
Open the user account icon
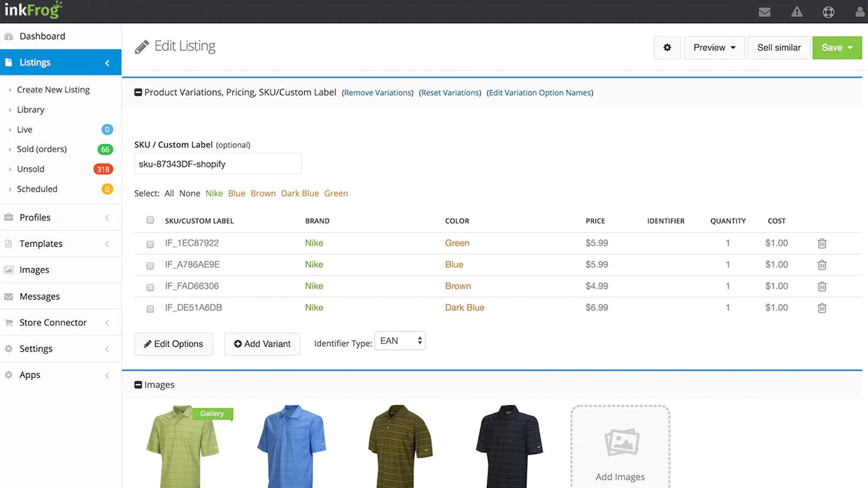859,11
